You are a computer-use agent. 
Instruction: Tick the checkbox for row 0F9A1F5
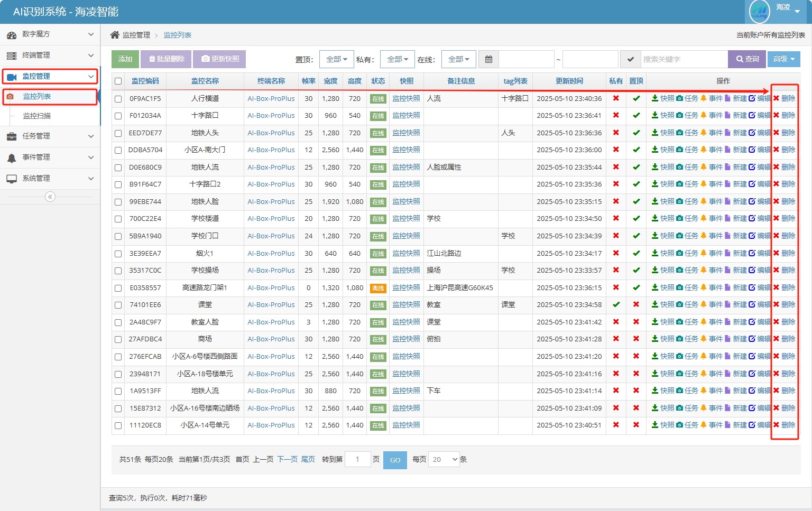coord(118,99)
